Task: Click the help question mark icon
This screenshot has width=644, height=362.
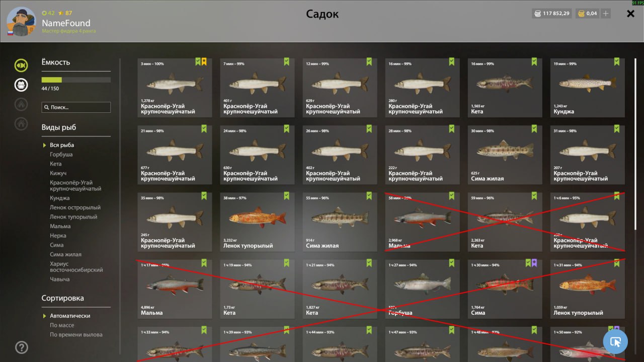Action: click(x=22, y=347)
